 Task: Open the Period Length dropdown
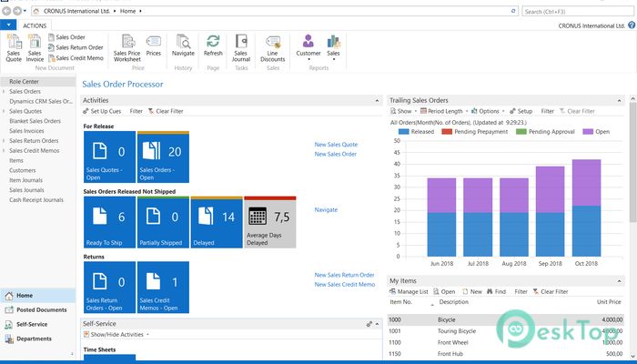pos(444,111)
